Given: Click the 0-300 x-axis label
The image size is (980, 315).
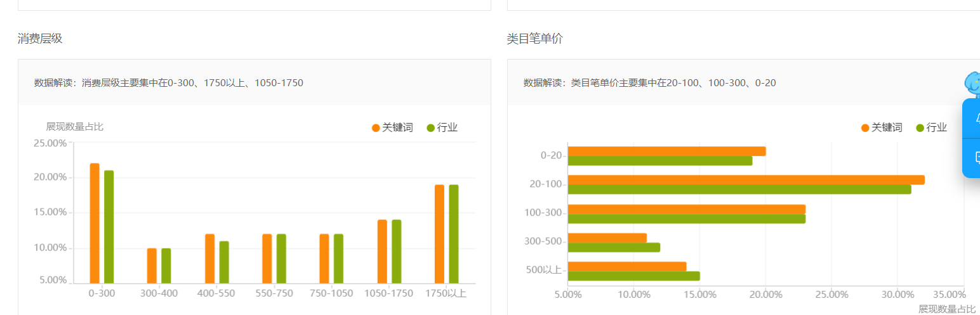Looking at the screenshot, I should 102,293.
